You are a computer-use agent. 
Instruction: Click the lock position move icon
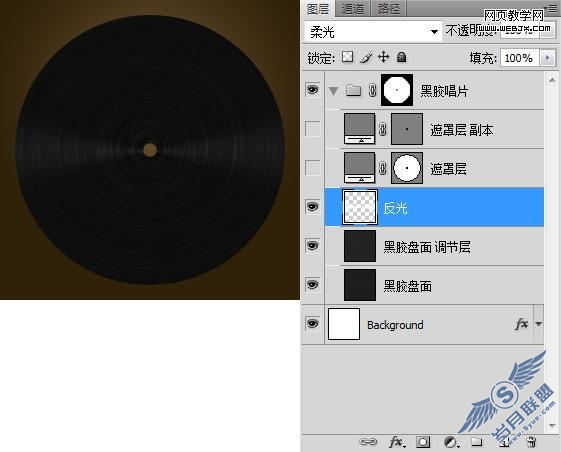(384, 57)
